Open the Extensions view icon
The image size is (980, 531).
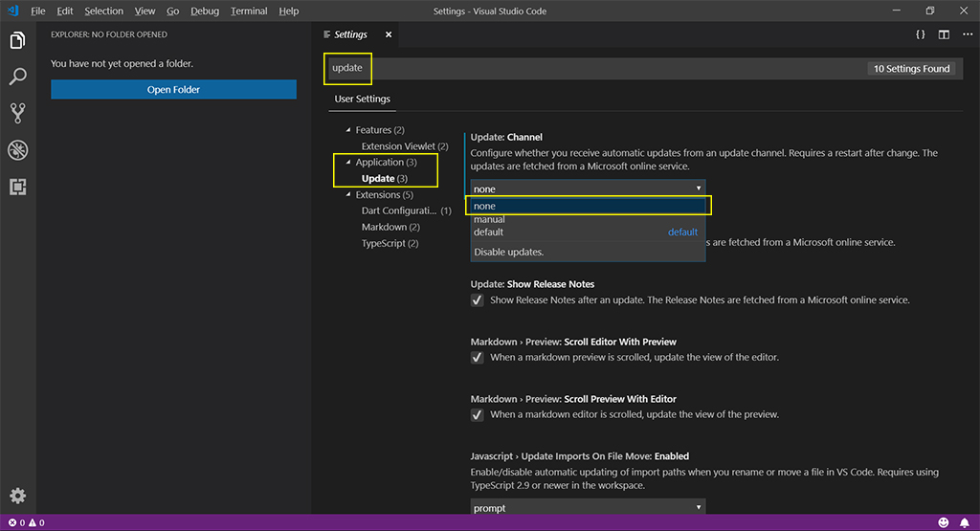coord(17,187)
